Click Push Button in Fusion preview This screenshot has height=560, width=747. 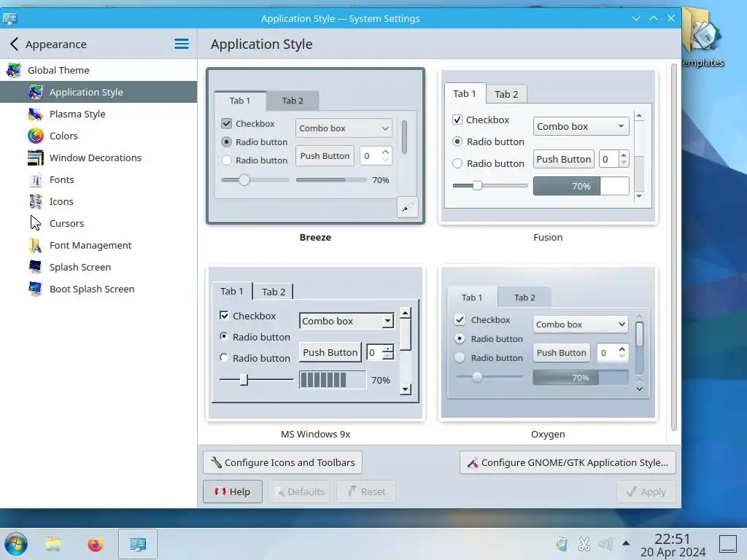564,159
